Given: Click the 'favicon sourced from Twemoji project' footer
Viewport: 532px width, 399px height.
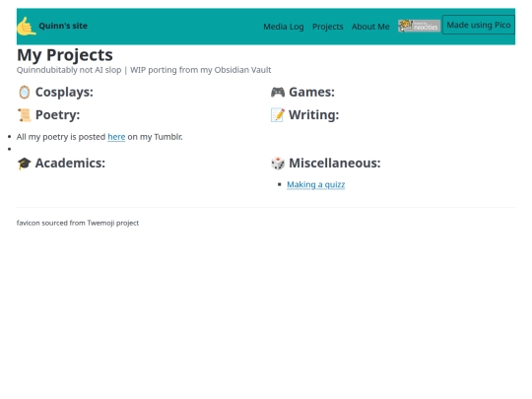Looking at the screenshot, I should tap(78, 223).
